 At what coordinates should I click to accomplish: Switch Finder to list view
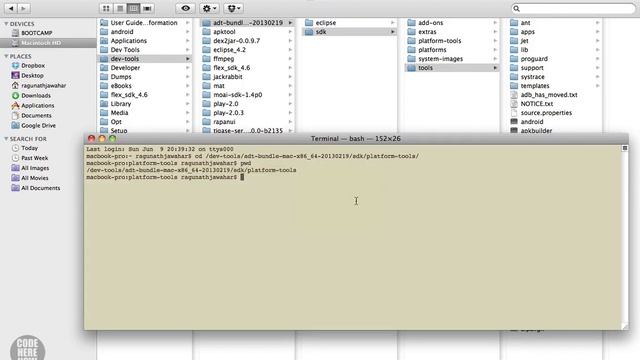click(x=120, y=8)
